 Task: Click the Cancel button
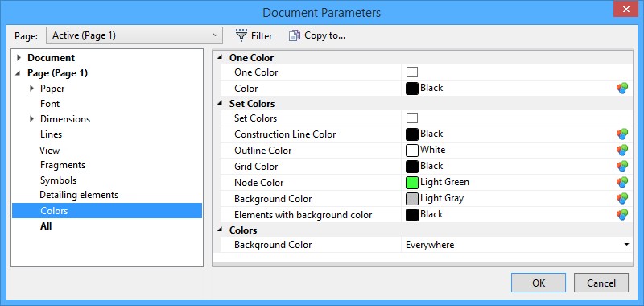[x=601, y=283]
